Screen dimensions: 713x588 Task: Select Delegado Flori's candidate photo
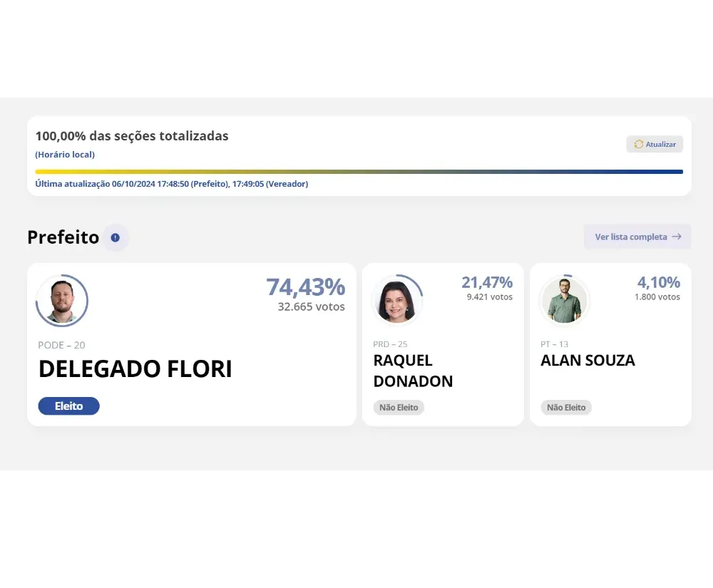pos(62,300)
